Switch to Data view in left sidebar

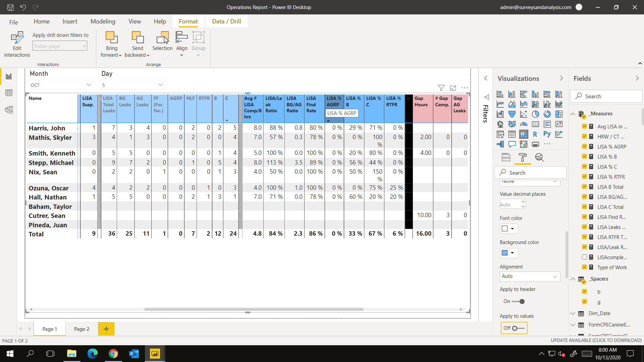[9, 93]
